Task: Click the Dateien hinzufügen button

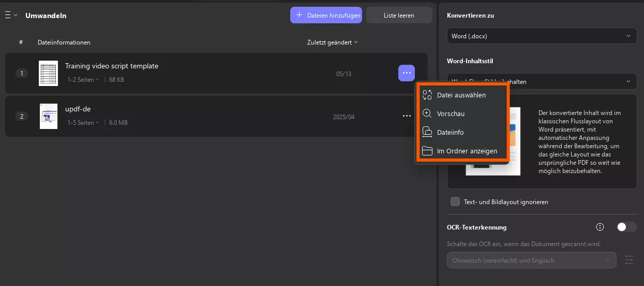Action: click(326, 16)
